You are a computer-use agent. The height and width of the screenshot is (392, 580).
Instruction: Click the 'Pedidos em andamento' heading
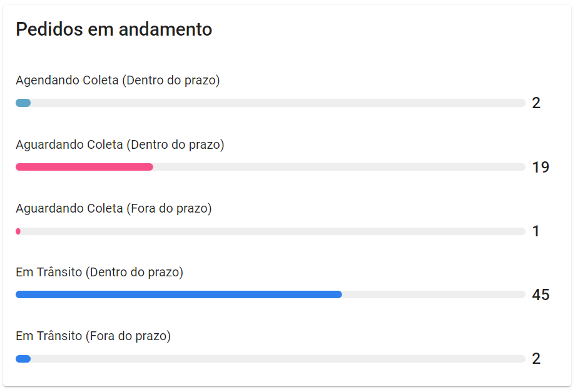coord(114,29)
